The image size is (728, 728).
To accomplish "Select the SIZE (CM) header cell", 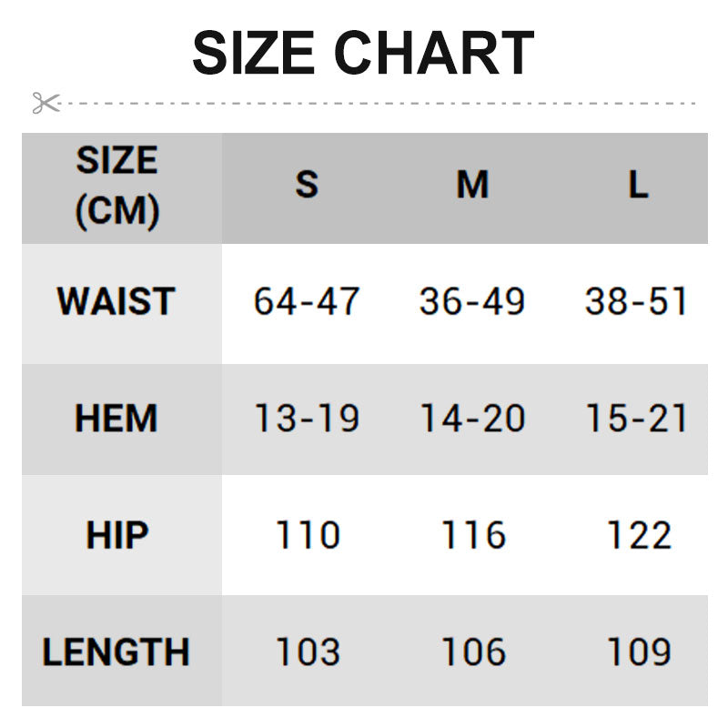I will tap(117, 187).
